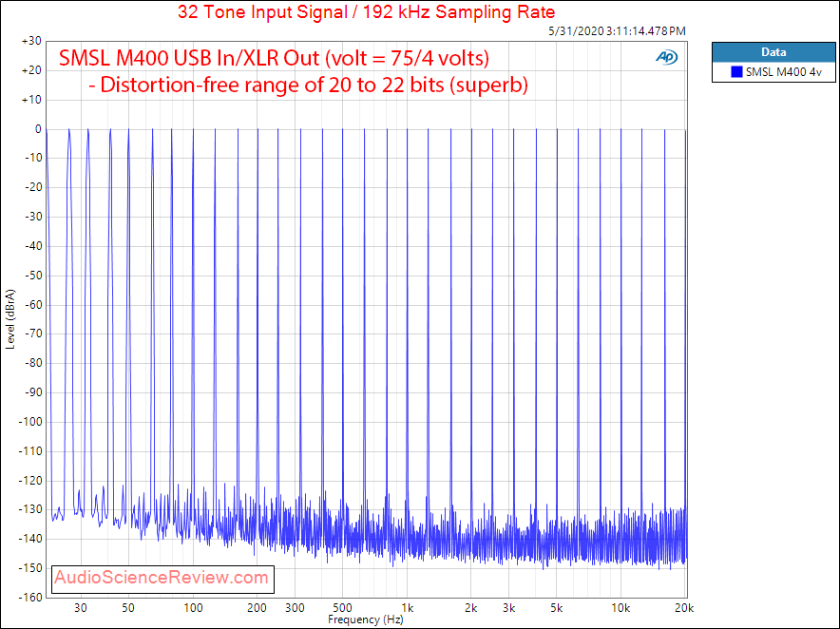The image size is (840, 629).
Task: Click the "-90" level axis tick label
Action: click(x=33, y=392)
